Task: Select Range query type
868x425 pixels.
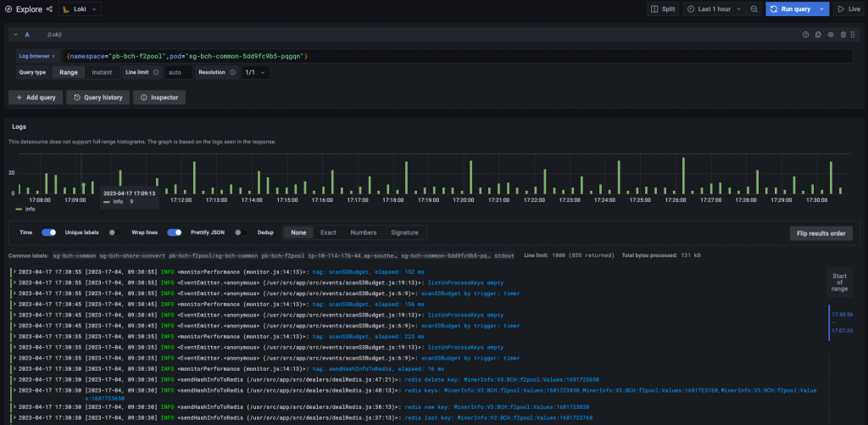Action: pyautogui.click(x=69, y=72)
